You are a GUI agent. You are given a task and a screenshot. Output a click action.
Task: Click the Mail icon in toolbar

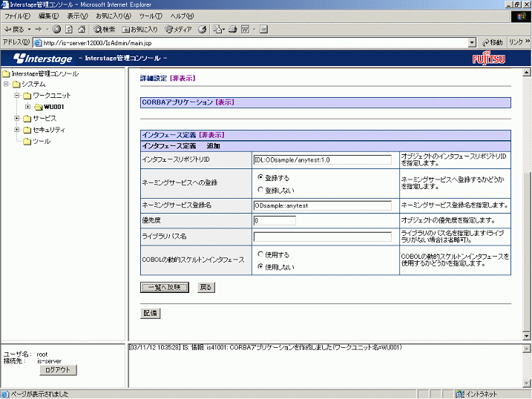tap(217, 30)
